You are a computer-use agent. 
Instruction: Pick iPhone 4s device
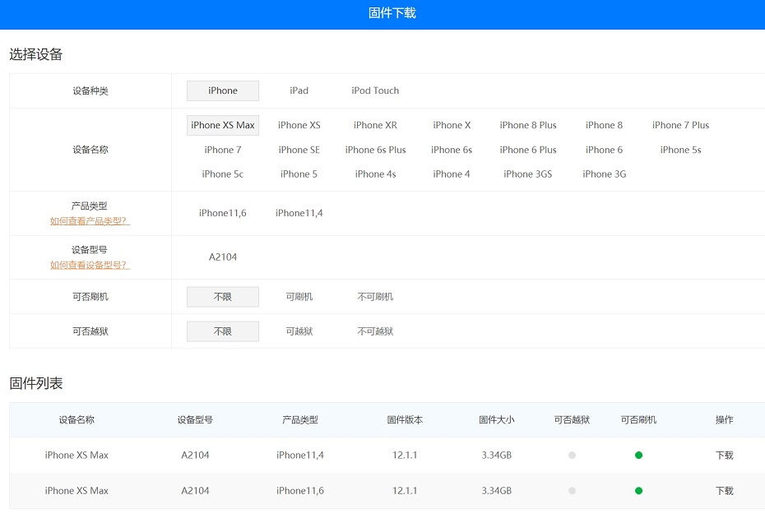pos(375,174)
